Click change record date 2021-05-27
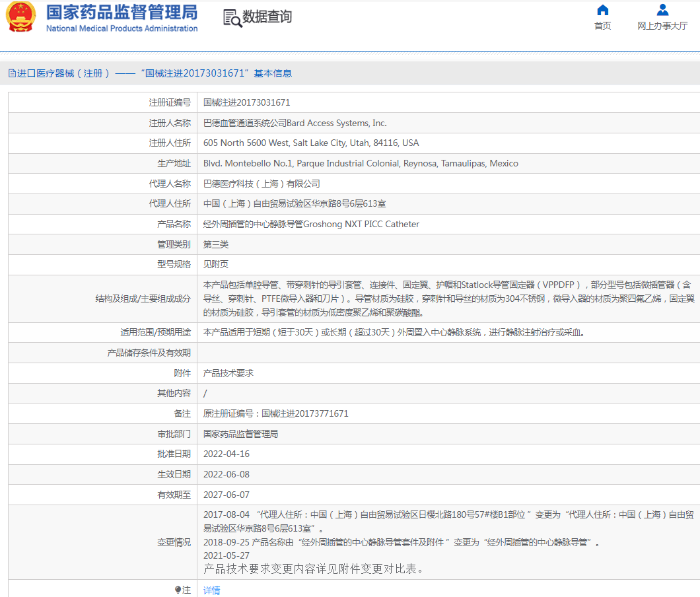Screen dimensions: 700x597 [227, 555]
